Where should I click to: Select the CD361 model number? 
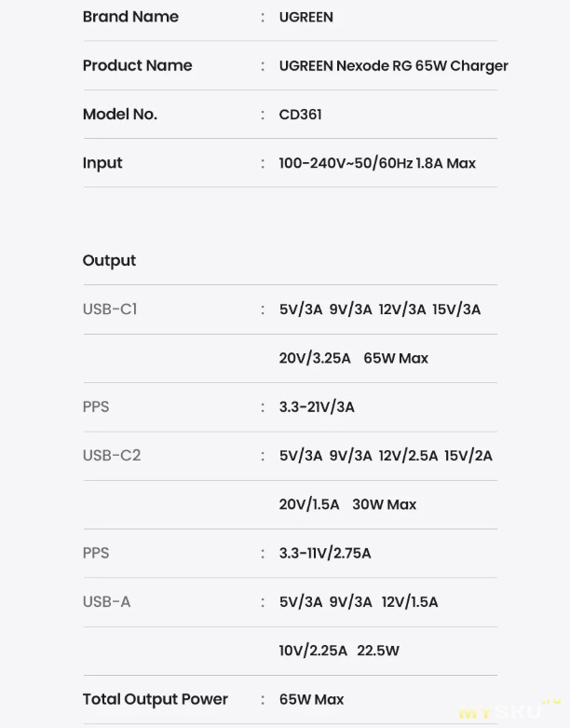pos(300,115)
